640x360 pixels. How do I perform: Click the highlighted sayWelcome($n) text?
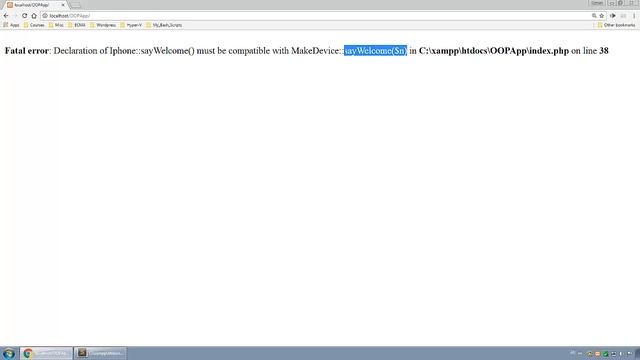[376, 51]
